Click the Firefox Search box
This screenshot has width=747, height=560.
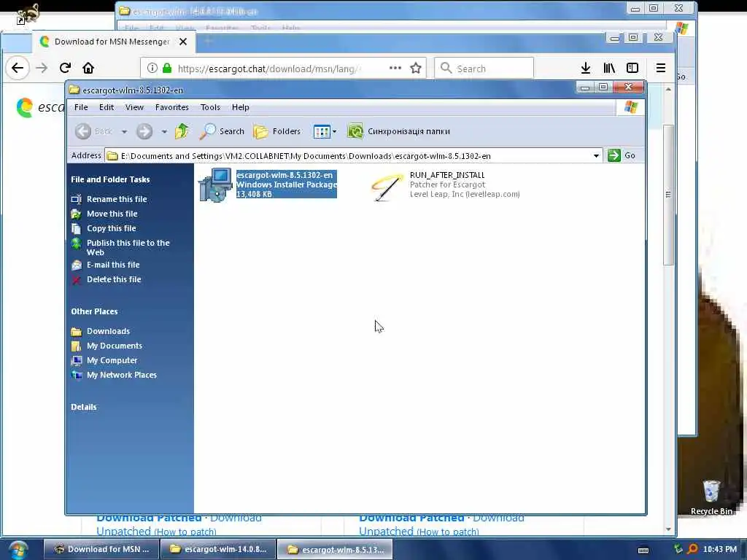(484, 68)
